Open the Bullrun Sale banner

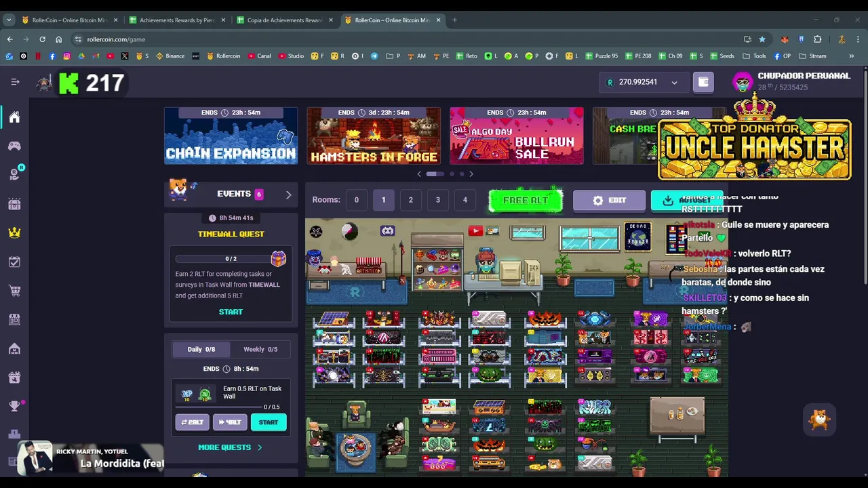tap(517, 136)
